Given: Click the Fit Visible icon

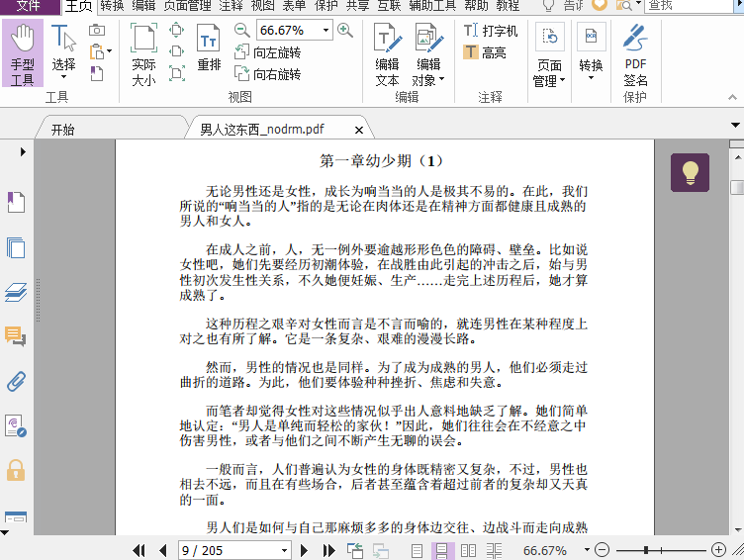Looking at the screenshot, I should (176, 73).
